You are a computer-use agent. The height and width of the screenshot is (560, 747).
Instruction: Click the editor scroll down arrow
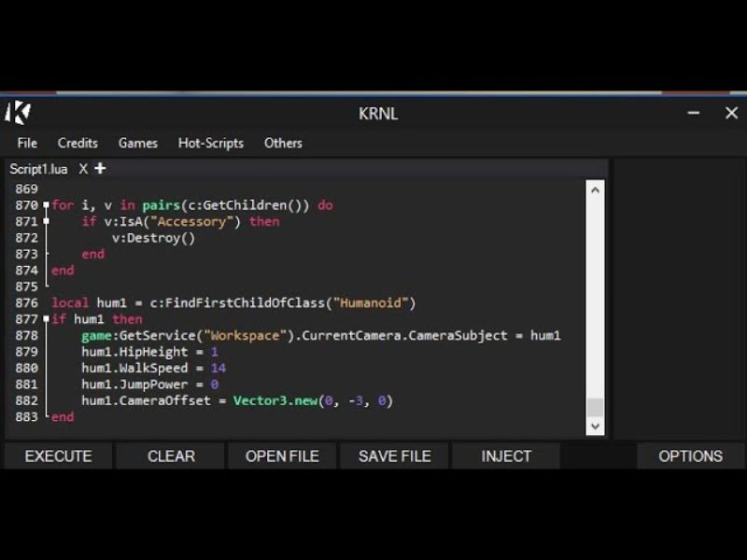click(x=595, y=426)
